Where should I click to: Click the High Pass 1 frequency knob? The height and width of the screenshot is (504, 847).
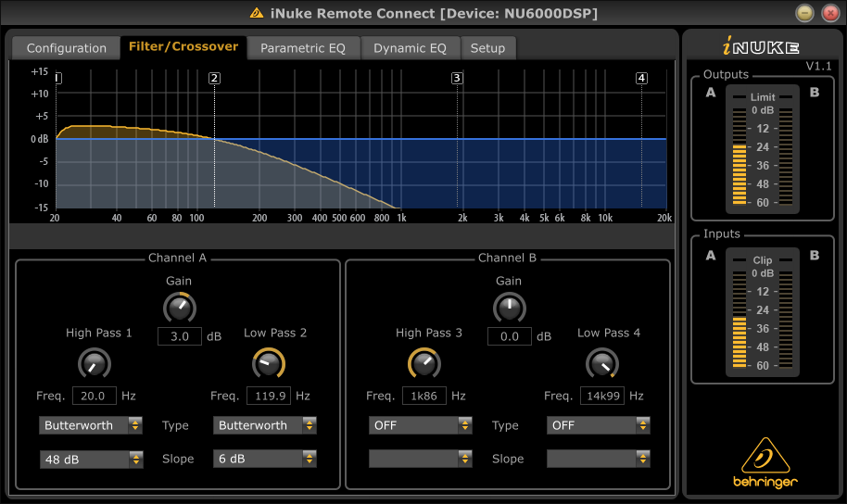click(x=95, y=364)
